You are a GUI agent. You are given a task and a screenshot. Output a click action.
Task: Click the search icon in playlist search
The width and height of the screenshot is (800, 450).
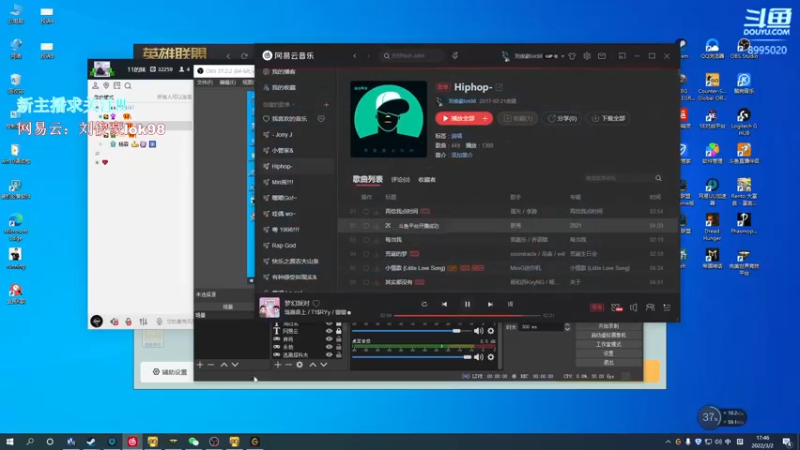658,178
